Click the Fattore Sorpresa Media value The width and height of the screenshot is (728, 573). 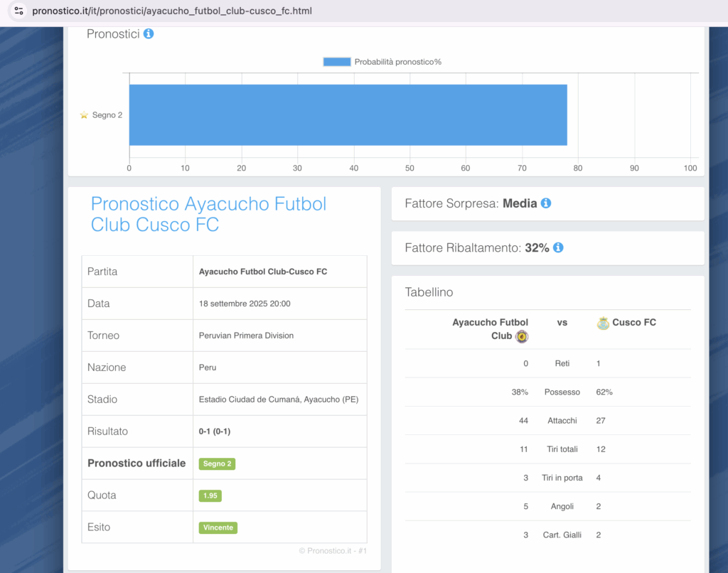point(520,203)
